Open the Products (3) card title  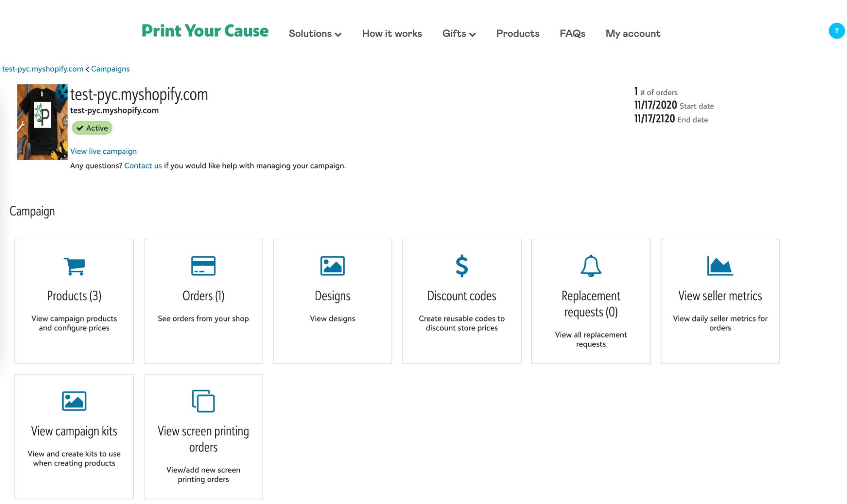[x=74, y=296]
